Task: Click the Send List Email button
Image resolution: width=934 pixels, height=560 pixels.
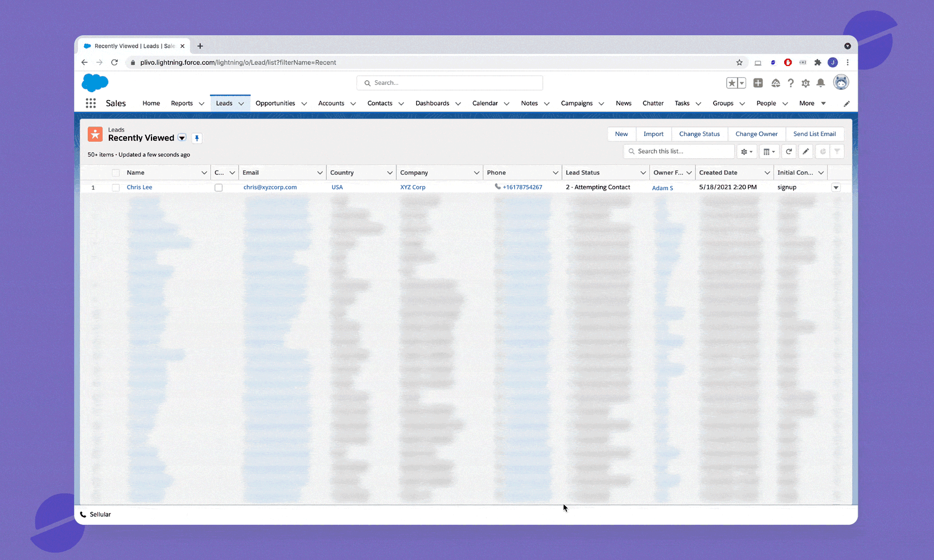Action: click(814, 134)
